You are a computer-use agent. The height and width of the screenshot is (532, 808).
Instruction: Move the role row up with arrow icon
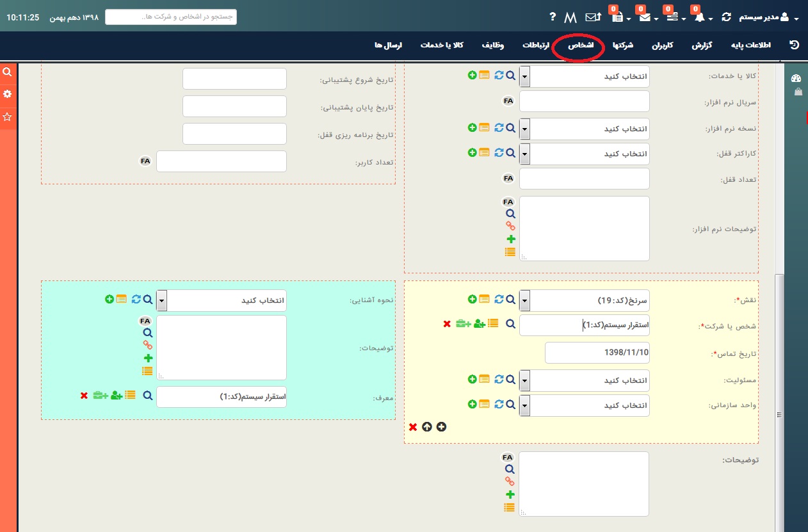click(x=427, y=427)
